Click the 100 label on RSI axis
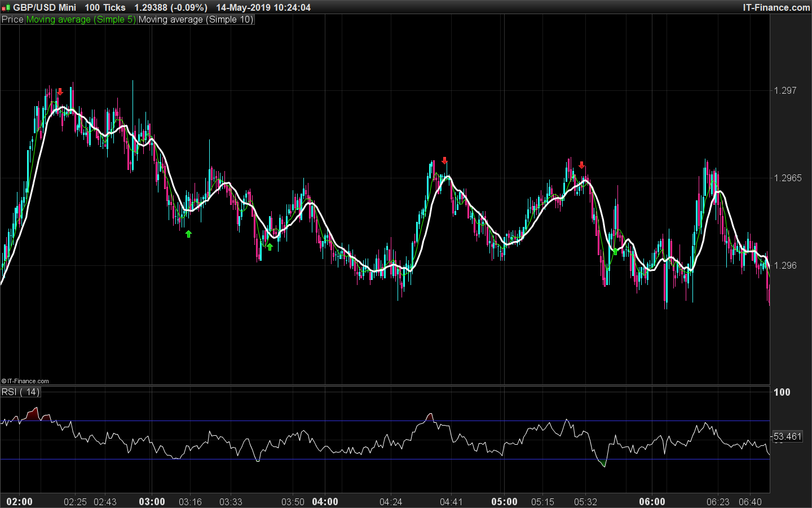 [782, 392]
